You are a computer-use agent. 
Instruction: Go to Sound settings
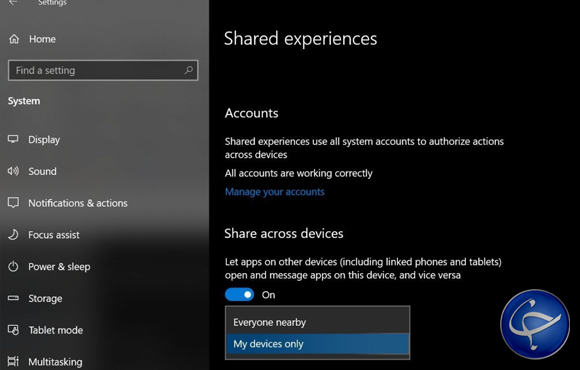(x=43, y=171)
